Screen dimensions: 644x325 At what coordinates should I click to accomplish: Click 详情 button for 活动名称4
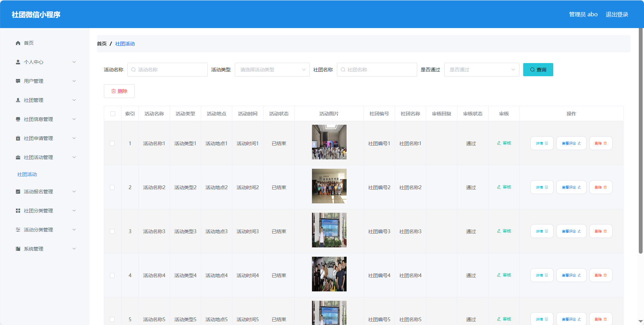pyautogui.click(x=542, y=275)
